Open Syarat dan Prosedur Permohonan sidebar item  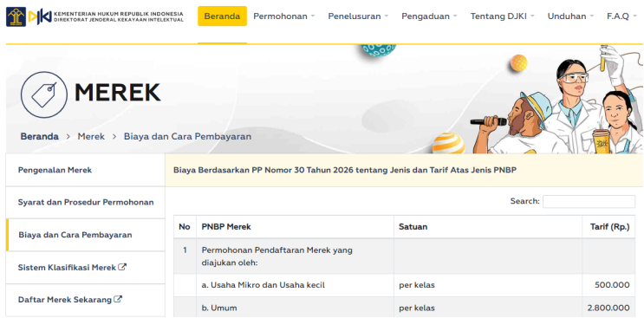(86, 202)
